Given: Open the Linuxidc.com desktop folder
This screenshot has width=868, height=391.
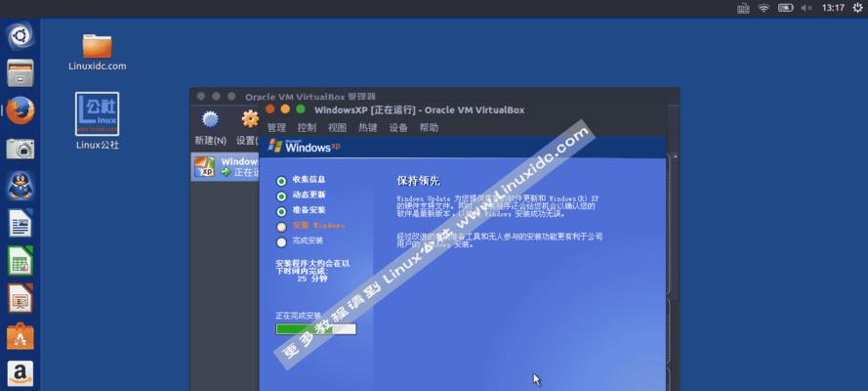Looking at the screenshot, I should coord(98,53).
